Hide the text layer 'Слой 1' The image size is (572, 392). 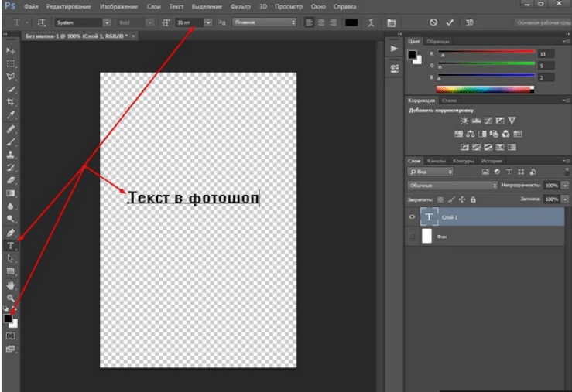[x=412, y=217]
